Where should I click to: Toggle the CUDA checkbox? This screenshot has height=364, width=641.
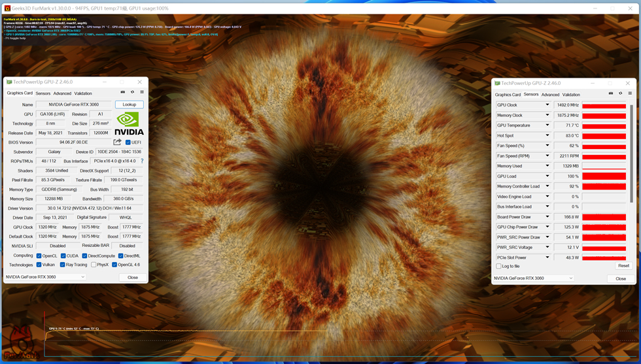click(x=63, y=256)
